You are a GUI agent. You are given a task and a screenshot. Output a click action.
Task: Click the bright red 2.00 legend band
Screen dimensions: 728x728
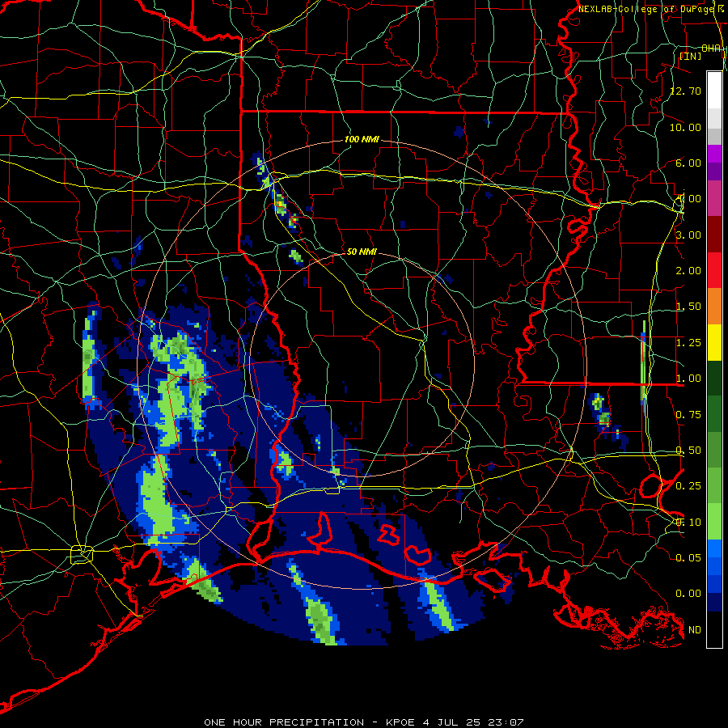714,271
